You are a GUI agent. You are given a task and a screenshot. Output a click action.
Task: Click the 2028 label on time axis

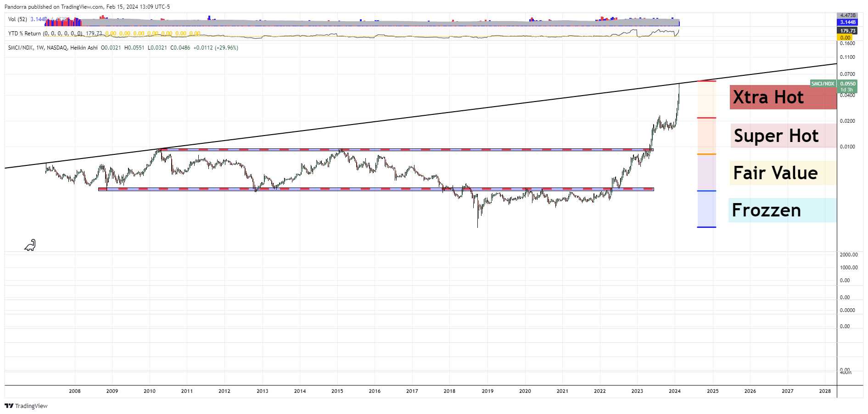point(825,391)
